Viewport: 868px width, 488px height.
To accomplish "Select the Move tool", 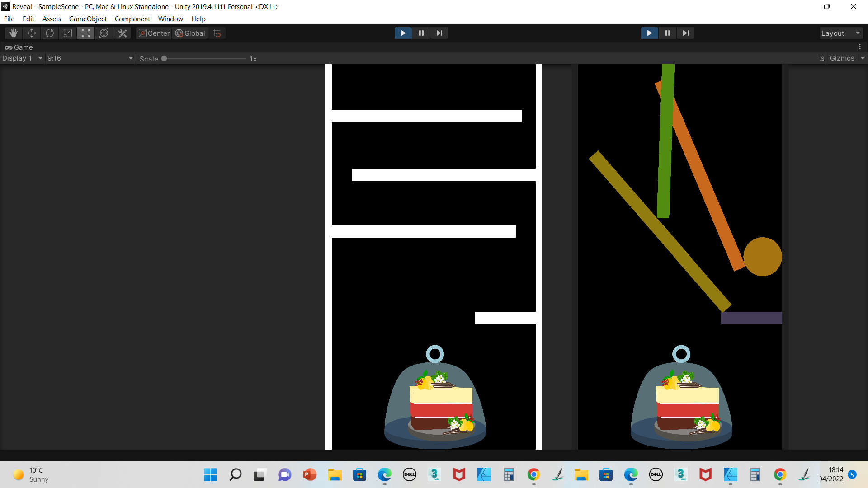I will [31, 33].
